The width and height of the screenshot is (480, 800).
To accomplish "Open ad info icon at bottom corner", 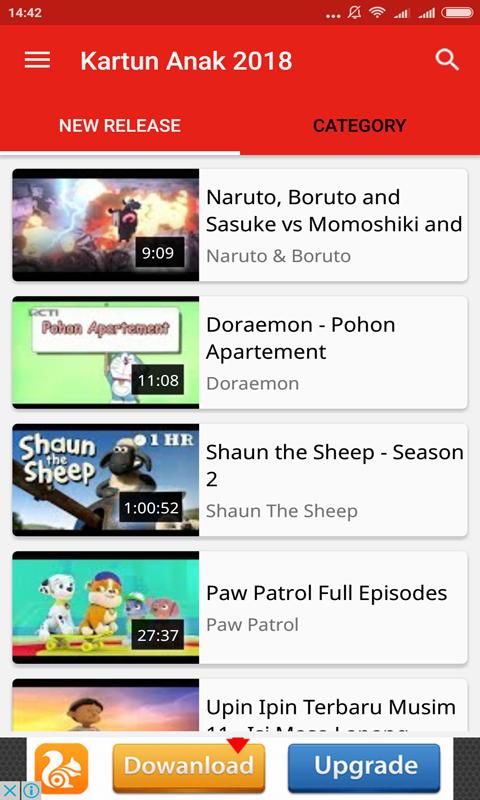I will pos(32,791).
